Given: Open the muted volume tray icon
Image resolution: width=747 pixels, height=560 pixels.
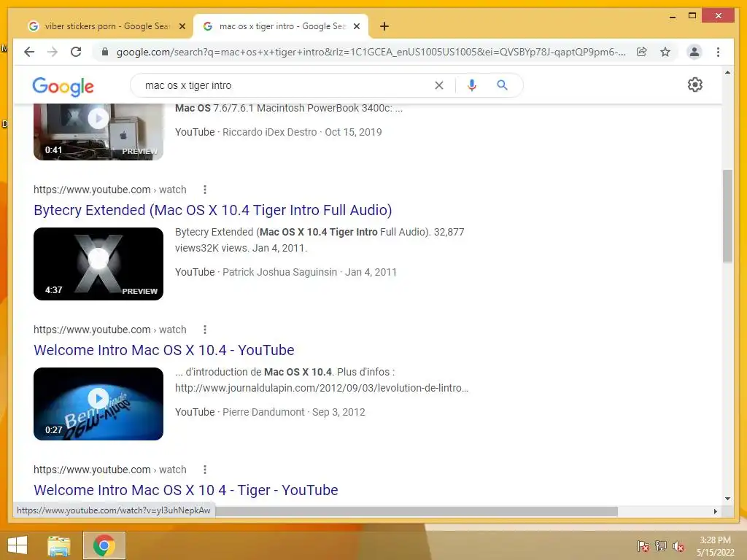Looking at the screenshot, I should [x=678, y=546].
